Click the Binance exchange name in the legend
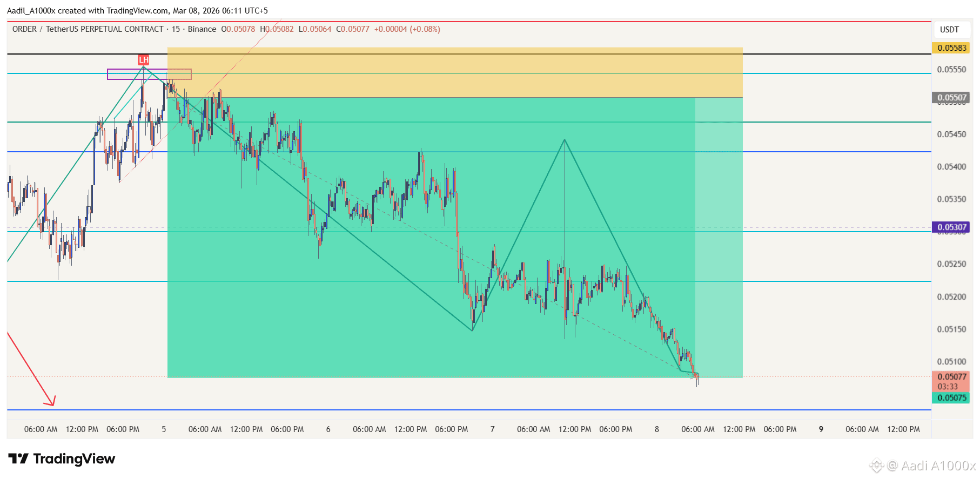 click(202, 29)
